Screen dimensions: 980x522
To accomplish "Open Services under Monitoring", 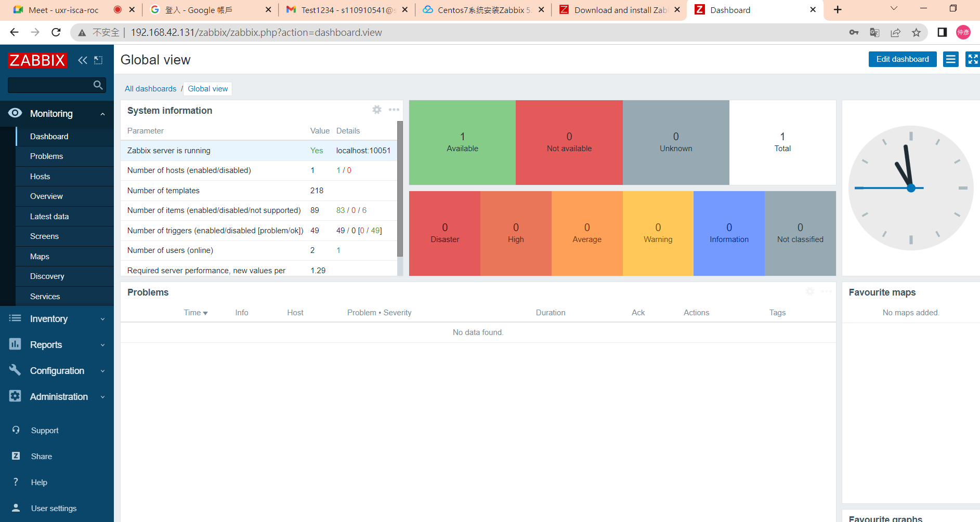I will (x=64, y=297).
